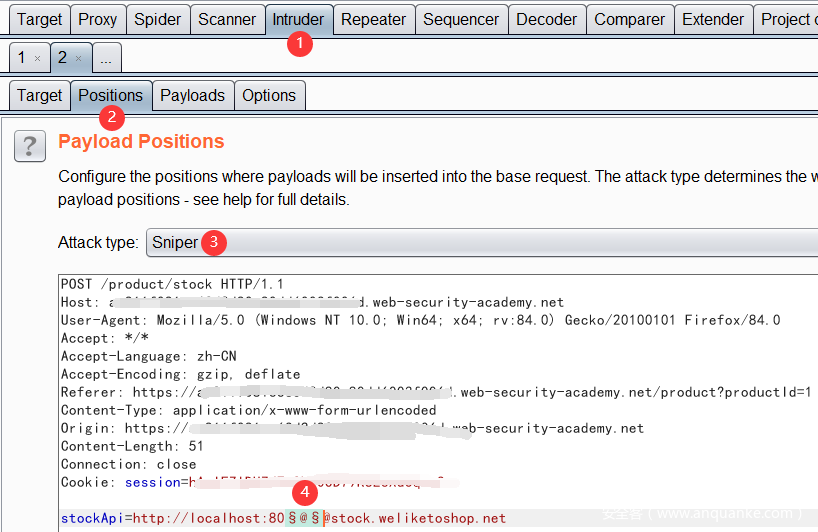Click the stock.weliketoshop.net text in request body
Screen dimensions: 818x532
(418, 518)
